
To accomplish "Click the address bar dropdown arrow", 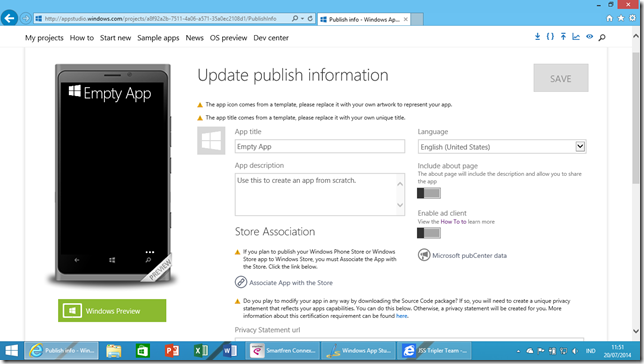I will 302,18.
